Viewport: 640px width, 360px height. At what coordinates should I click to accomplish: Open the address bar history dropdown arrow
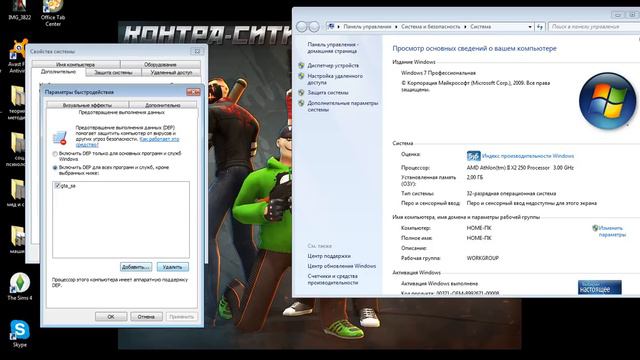530,27
